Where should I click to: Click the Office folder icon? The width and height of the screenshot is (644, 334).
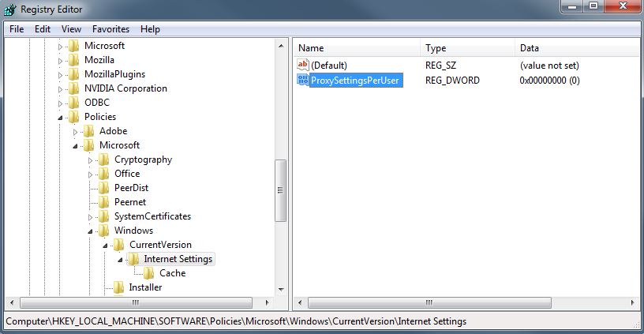click(x=104, y=174)
